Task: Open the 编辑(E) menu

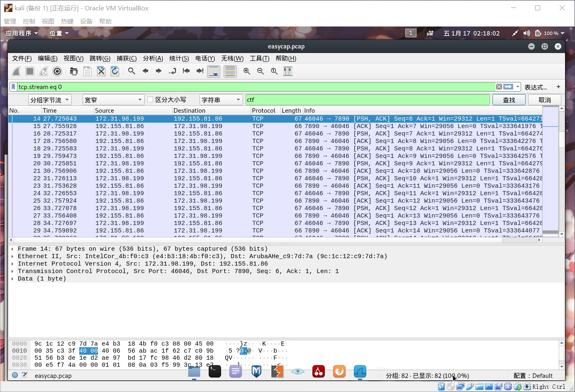Action: [48, 58]
